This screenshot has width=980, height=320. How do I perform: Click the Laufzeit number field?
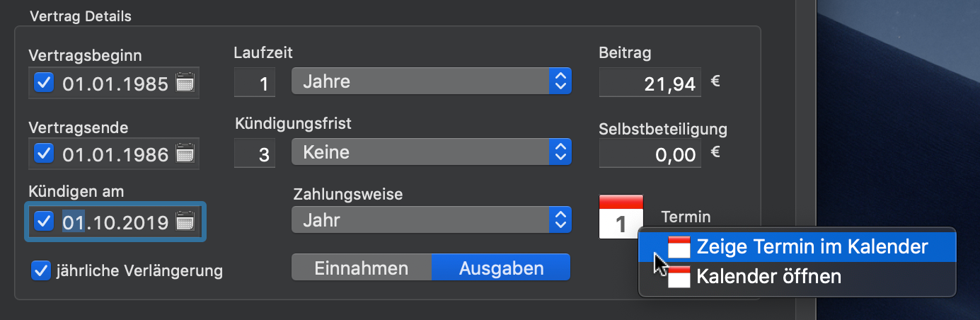[255, 83]
